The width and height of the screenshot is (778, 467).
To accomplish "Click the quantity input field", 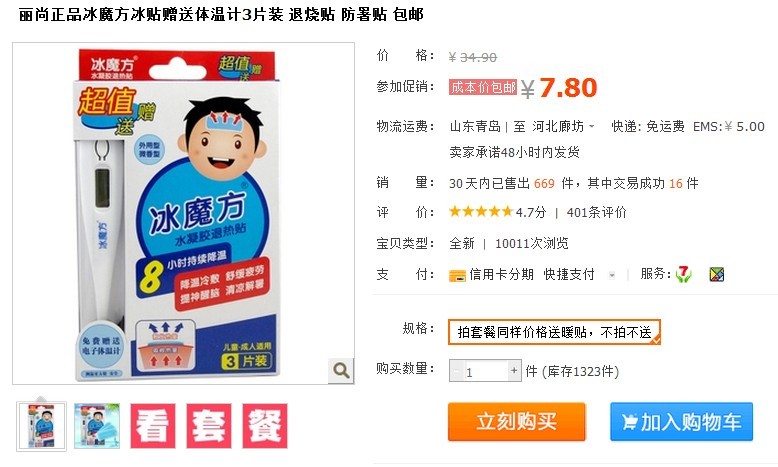I will 485,371.
